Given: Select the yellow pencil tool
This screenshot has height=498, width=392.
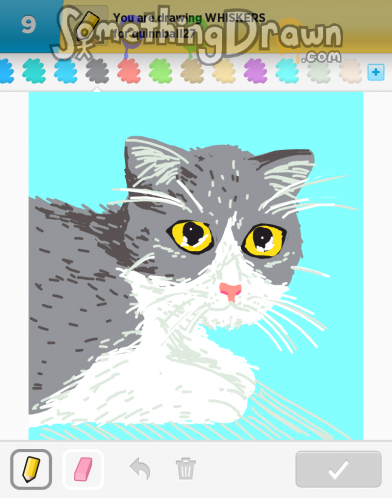Looking at the screenshot, I should point(31,469).
